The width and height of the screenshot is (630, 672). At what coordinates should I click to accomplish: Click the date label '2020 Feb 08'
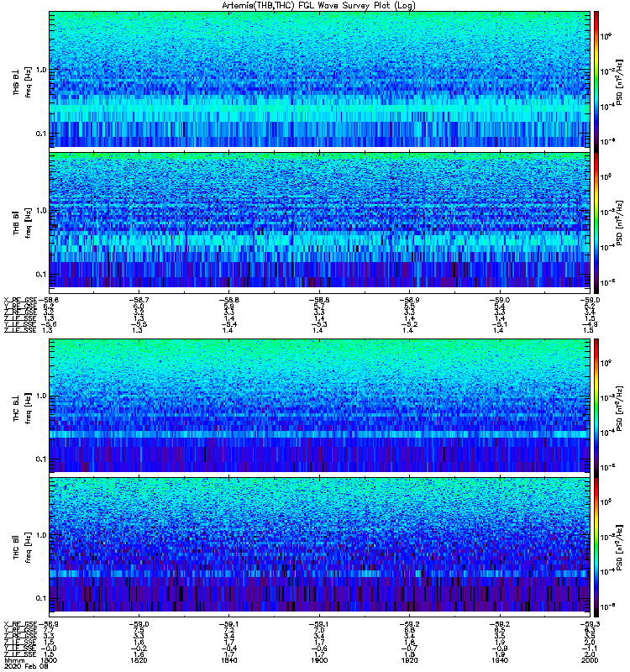click(26, 666)
